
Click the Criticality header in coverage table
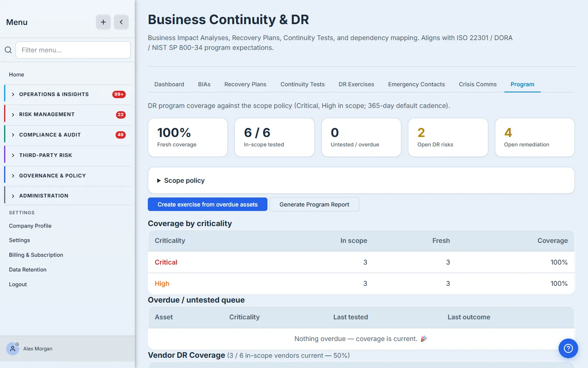tap(170, 240)
